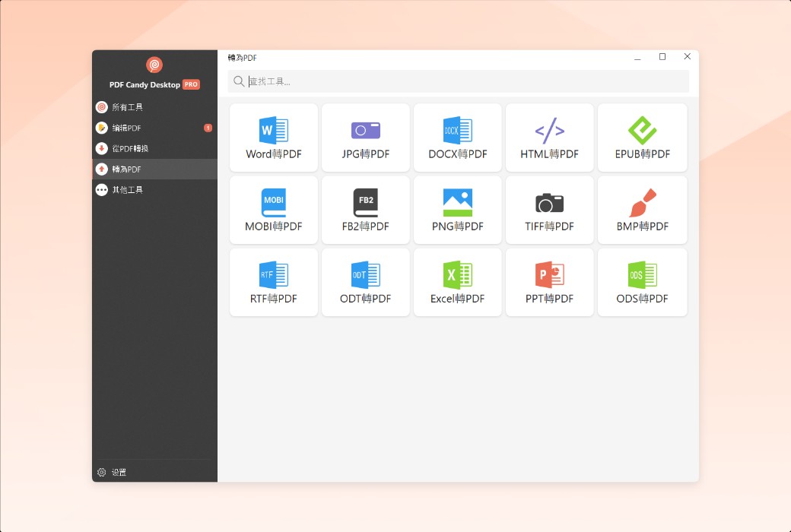The image size is (791, 532).
Task: Open the PPT轉PDF converter
Action: 549,282
